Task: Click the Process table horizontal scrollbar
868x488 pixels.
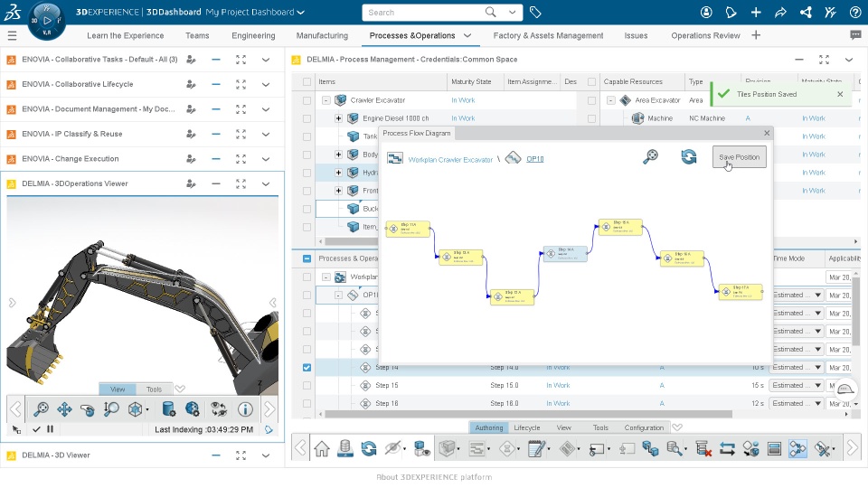Action: (529, 414)
